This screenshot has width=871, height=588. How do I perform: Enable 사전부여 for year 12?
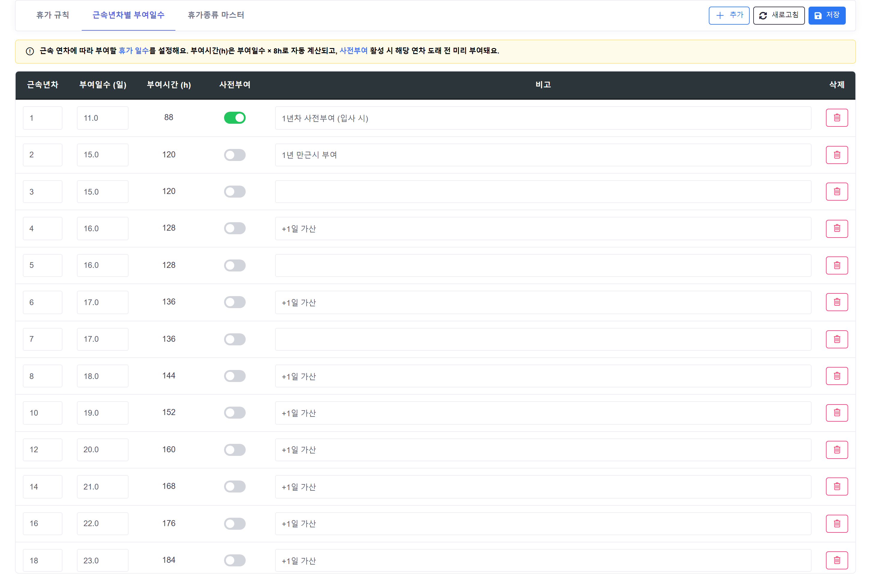pyautogui.click(x=235, y=450)
